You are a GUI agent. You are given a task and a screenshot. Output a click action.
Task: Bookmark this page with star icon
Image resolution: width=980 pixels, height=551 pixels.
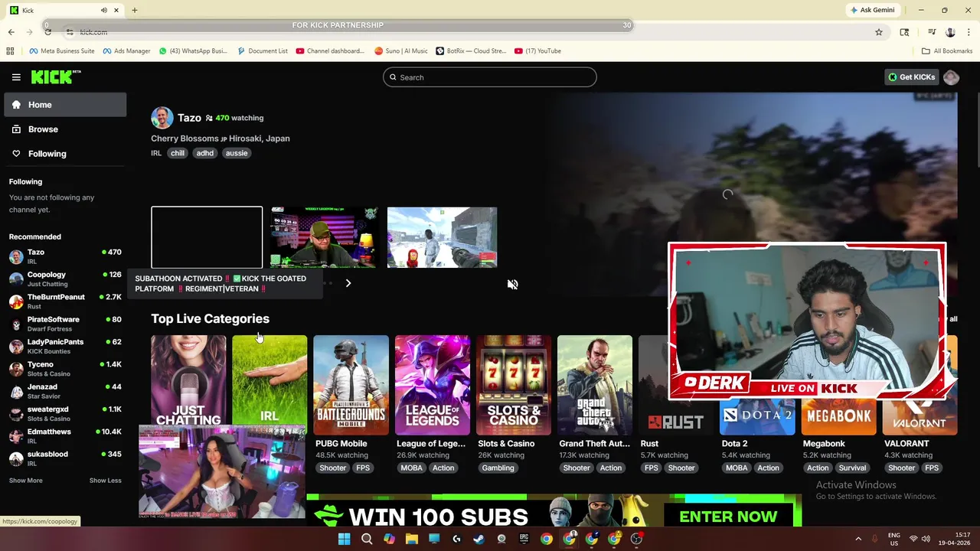[x=879, y=32]
